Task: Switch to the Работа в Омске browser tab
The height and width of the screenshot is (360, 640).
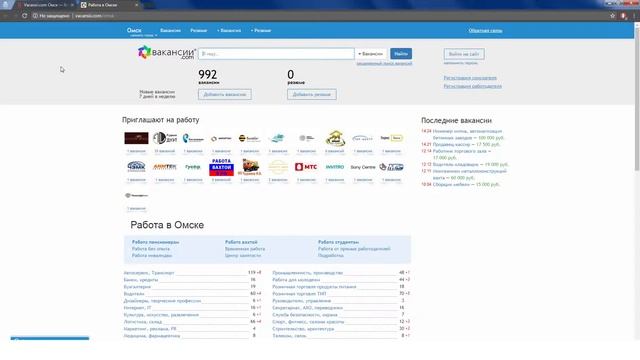Action: (x=109, y=5)
